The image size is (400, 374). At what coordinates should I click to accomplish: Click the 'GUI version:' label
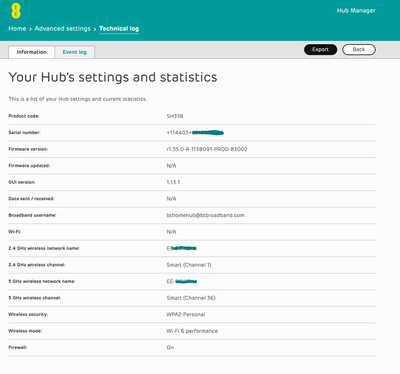click(x=22, y=182)
